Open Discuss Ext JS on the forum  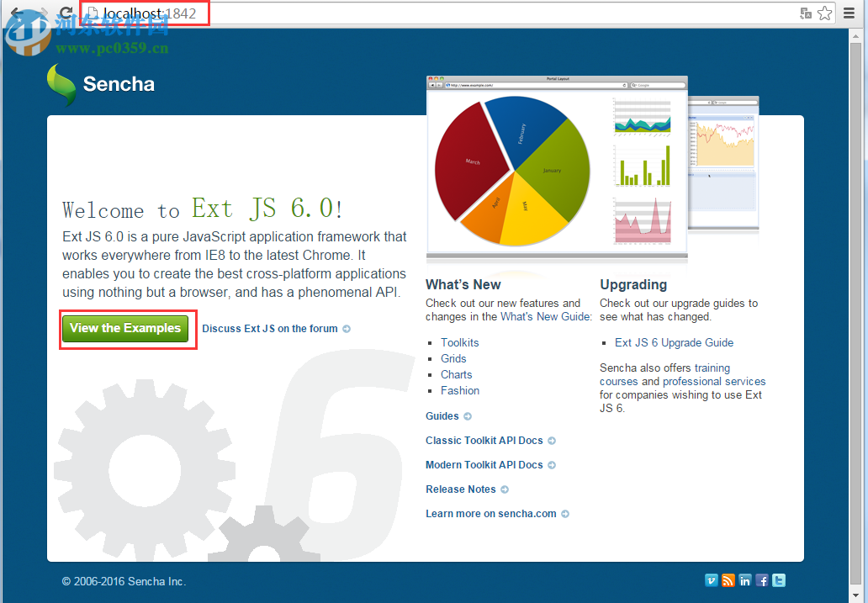coord(269,328)
